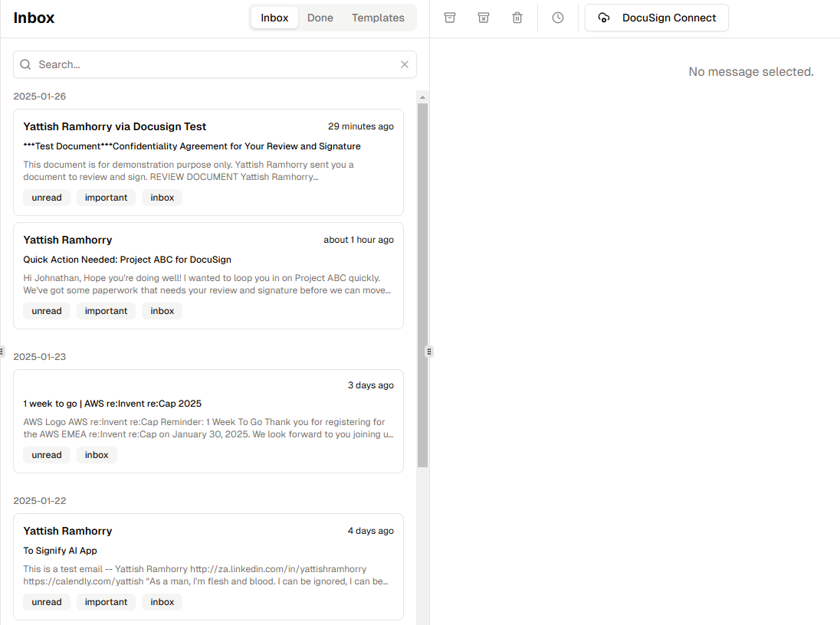The width and height of the screenshot is (840, 625).
Task: Click sender Yattish Ramhorry via Docusign Test
Action: (x=115, y=126)
